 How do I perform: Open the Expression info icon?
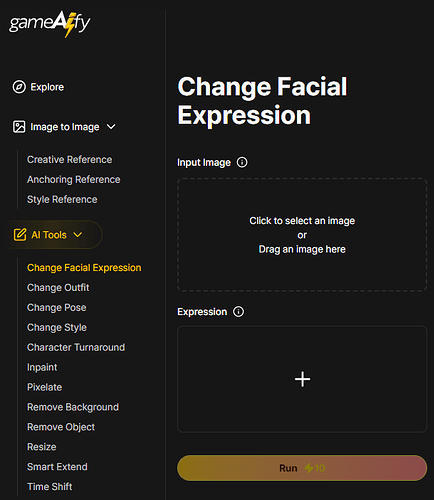tap(238, 312)
